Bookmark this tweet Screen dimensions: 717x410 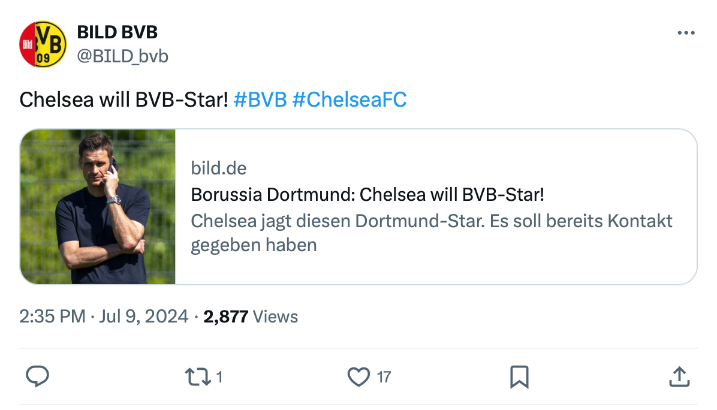[519, 376]
